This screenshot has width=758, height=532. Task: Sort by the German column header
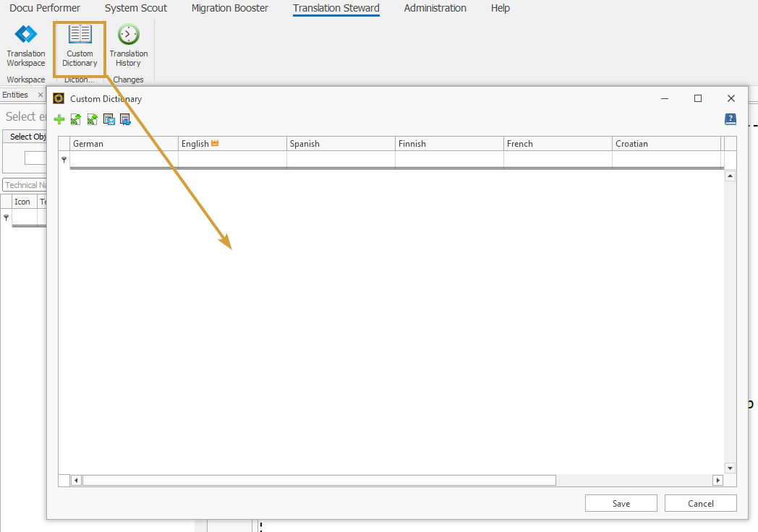click(124, 144)
